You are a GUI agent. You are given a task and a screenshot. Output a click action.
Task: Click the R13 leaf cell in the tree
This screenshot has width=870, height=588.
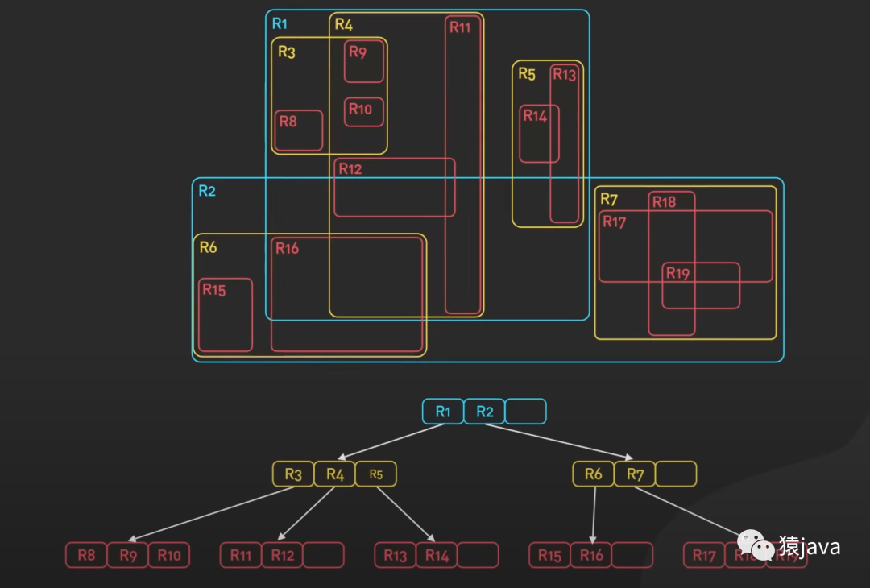pos(395,555)
